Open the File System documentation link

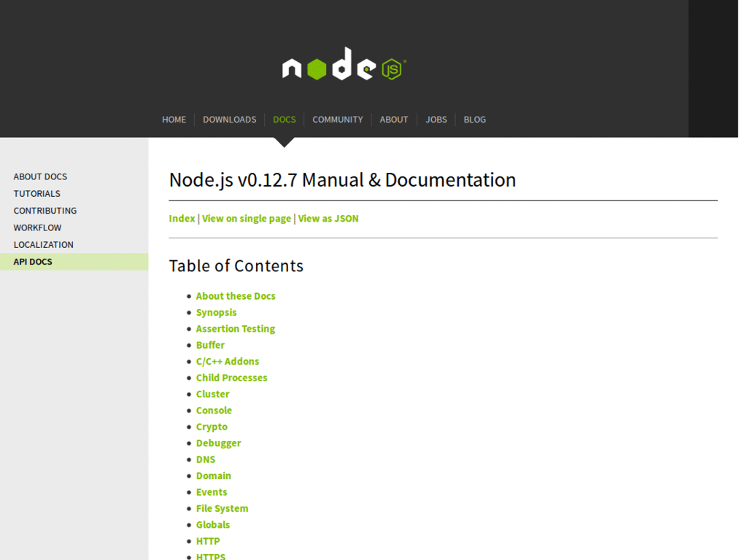(222, 508)
